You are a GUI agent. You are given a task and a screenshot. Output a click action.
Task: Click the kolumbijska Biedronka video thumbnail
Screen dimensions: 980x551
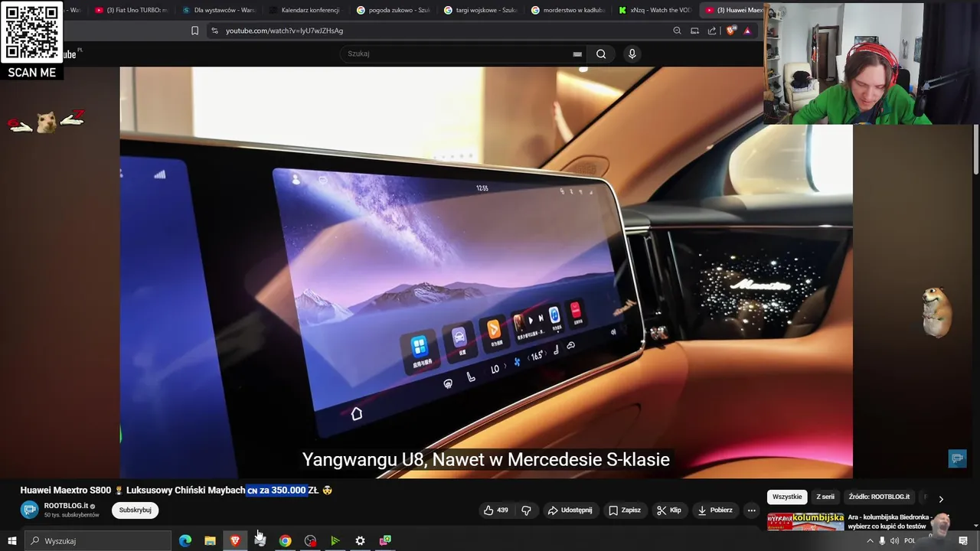click(805, 521)
